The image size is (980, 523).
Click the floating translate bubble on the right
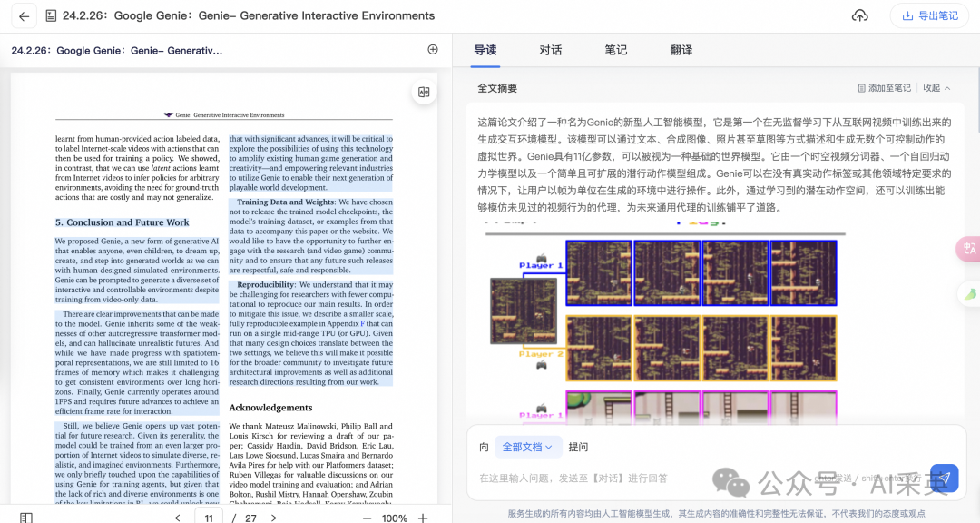coord(969,250)
